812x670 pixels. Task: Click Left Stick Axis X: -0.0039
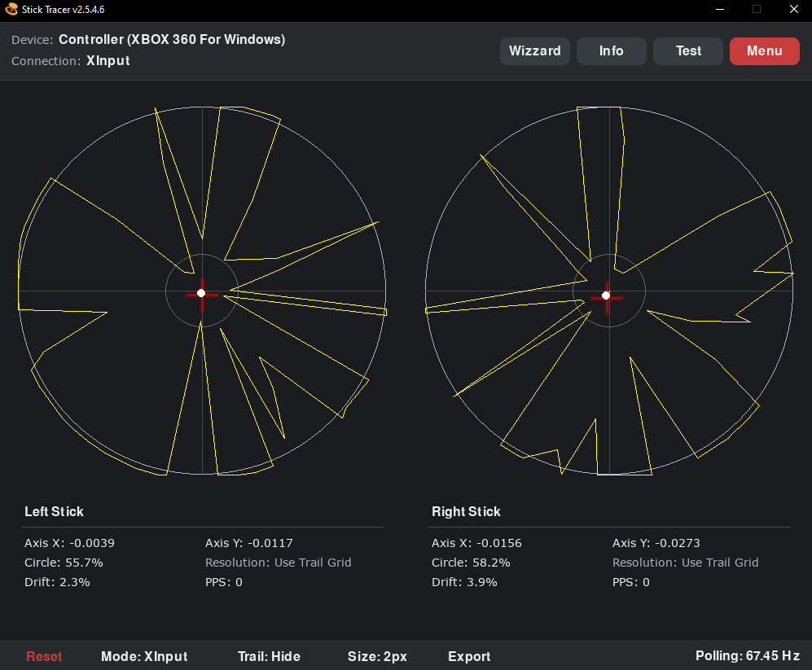pyautogui.click(x=69, y=543)
